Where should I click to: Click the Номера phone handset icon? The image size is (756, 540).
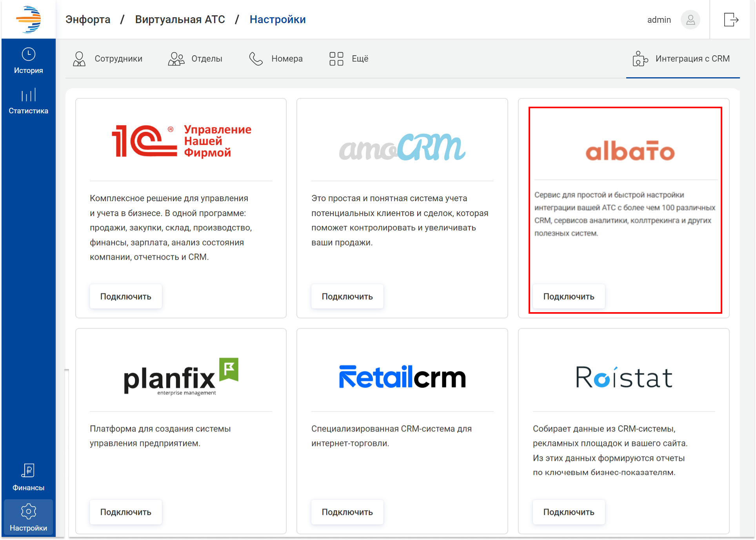point(256,59)
